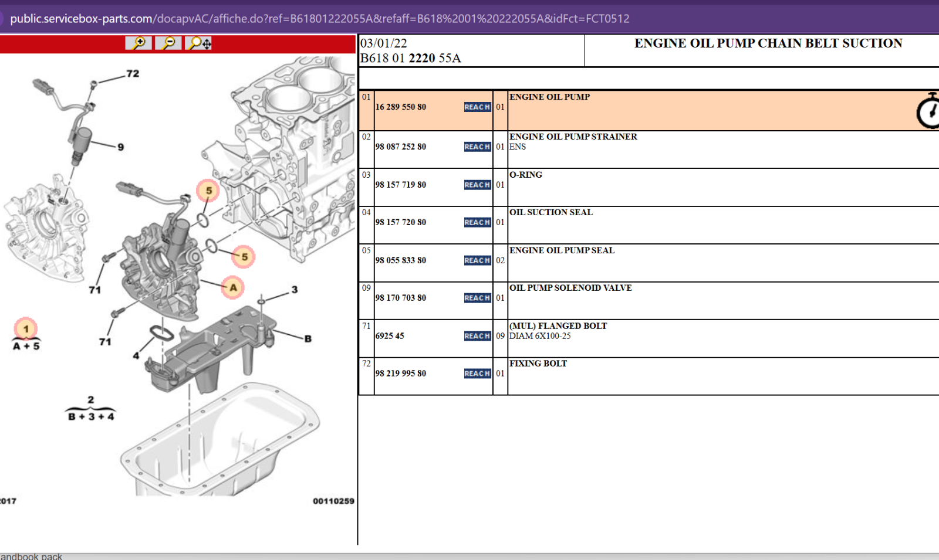
Task: Select the O-RING description
Action: (526, 175)
